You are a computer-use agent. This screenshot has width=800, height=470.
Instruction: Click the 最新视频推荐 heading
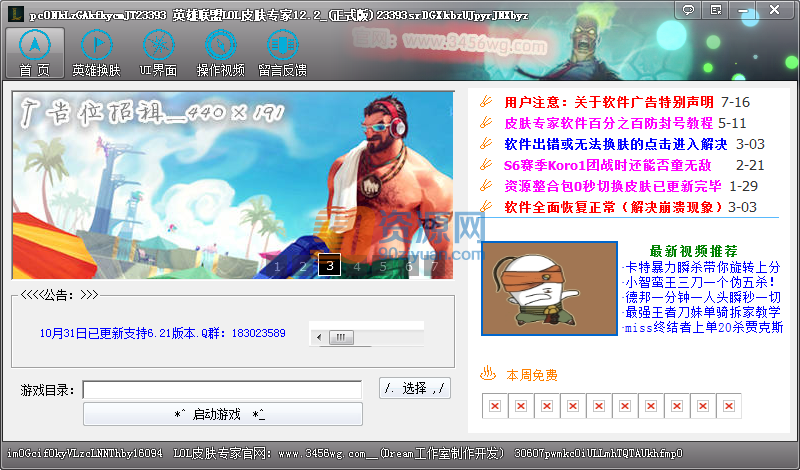coord(693,251)
